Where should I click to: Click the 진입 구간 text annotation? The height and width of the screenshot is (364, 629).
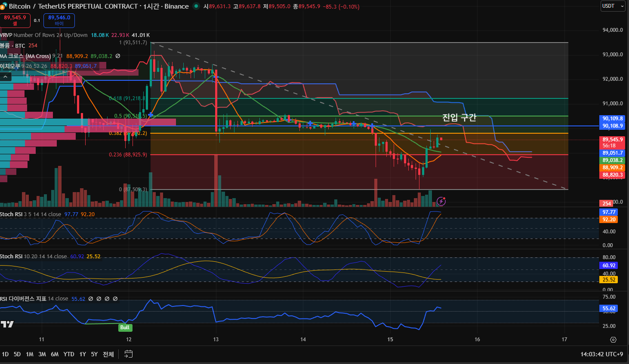click(x=459, y=118)
